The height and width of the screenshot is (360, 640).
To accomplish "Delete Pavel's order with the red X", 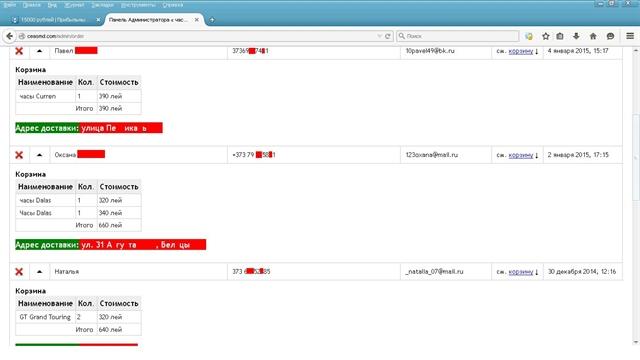I will (x=19, y=51).
